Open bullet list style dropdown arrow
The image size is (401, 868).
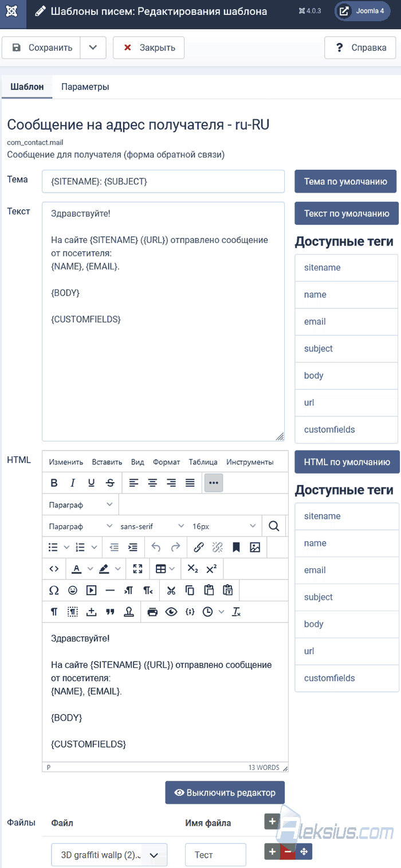(66, 548)
